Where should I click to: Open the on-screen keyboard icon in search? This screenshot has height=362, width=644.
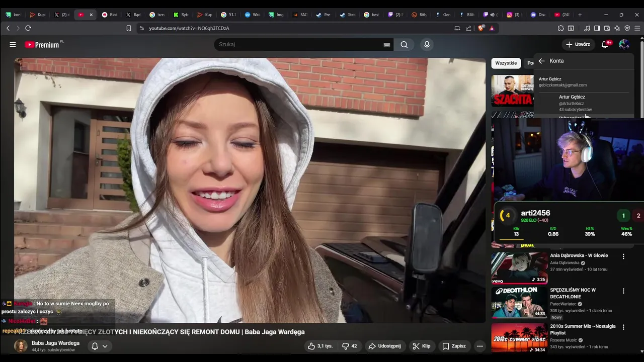coord(387,45)
